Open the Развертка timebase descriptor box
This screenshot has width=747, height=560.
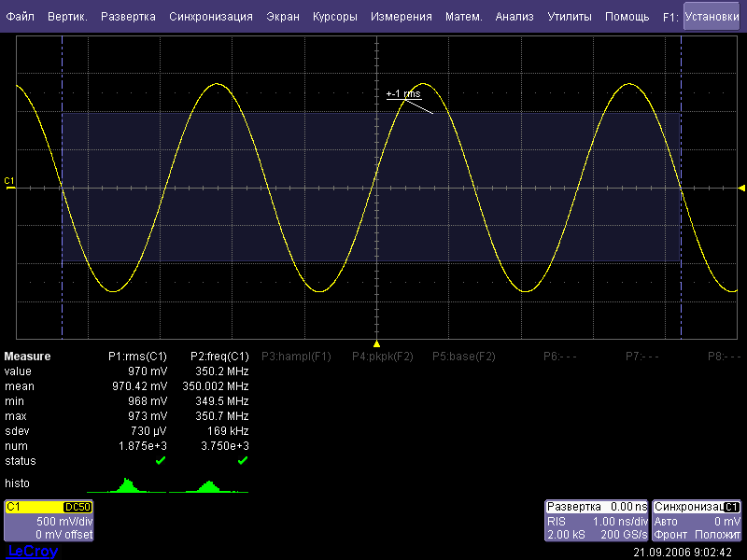coord(597,521)
